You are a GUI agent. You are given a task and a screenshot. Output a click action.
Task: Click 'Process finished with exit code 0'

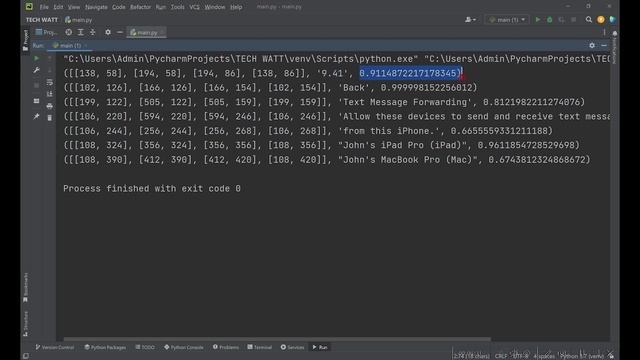152,189
